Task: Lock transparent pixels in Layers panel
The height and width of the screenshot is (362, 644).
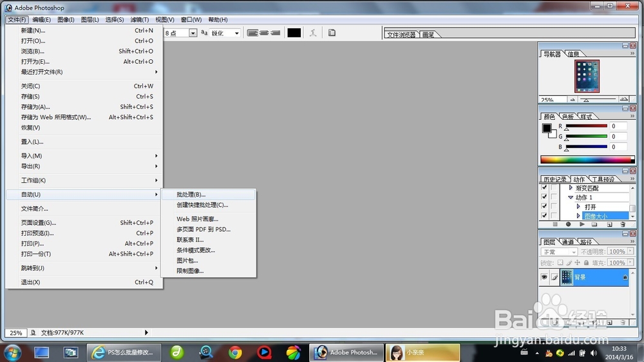Action: (x=560, y=263)
